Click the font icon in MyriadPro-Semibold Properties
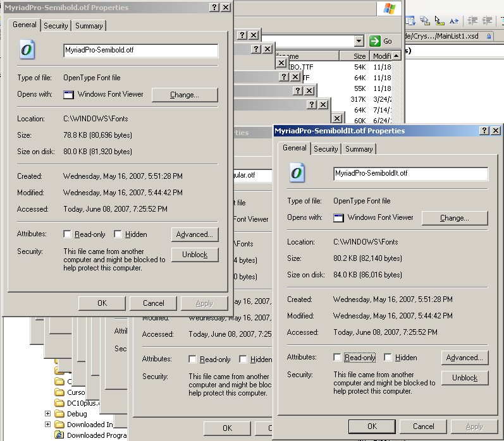504x441 pixels. [x=27, y=49]
